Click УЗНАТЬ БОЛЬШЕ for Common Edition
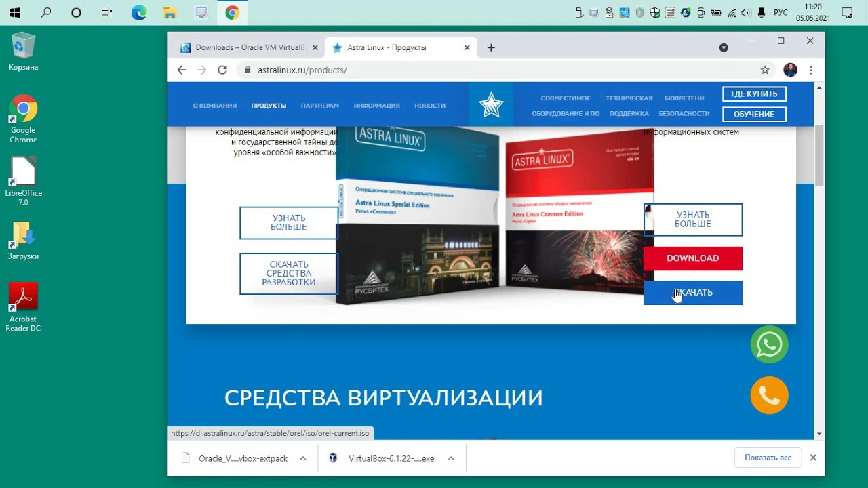868x488 pixels. pos(692,220)
